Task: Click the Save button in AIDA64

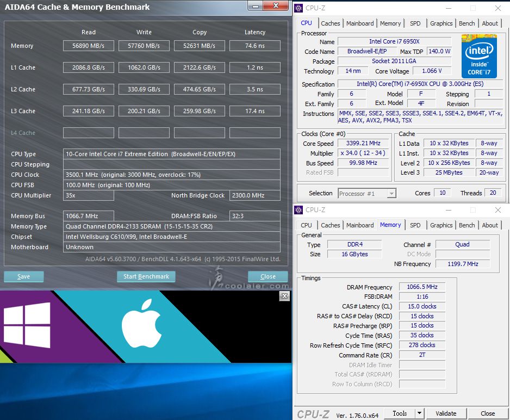Action: coord(23,276)
